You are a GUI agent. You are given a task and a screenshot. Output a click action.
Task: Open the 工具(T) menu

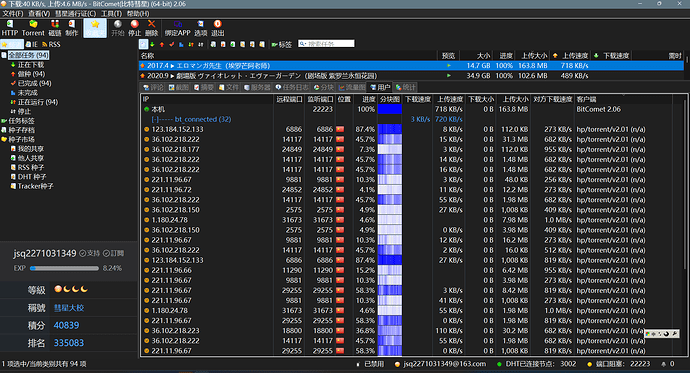tap(111, 14)
